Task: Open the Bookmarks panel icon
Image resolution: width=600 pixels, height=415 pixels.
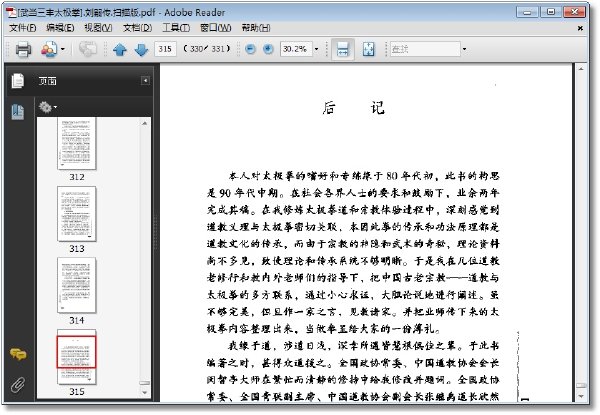Action: [18, 112]
